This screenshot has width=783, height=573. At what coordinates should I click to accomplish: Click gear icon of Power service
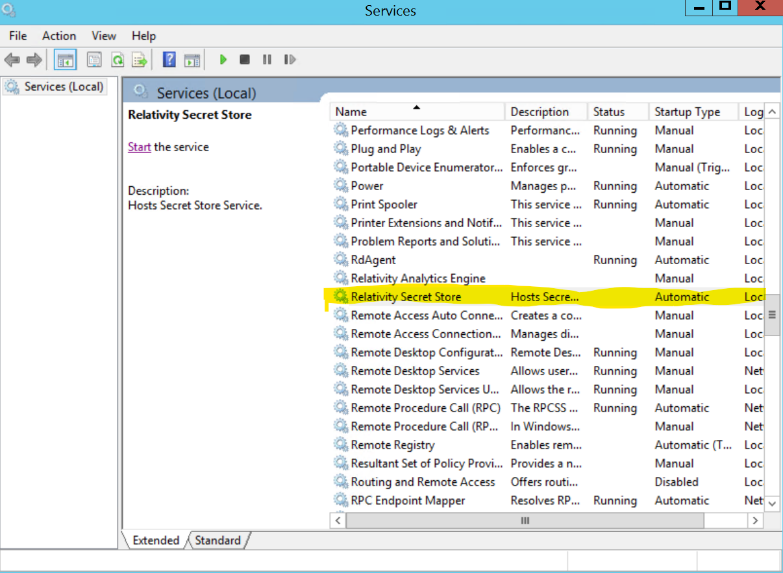[x=341, y=186]
